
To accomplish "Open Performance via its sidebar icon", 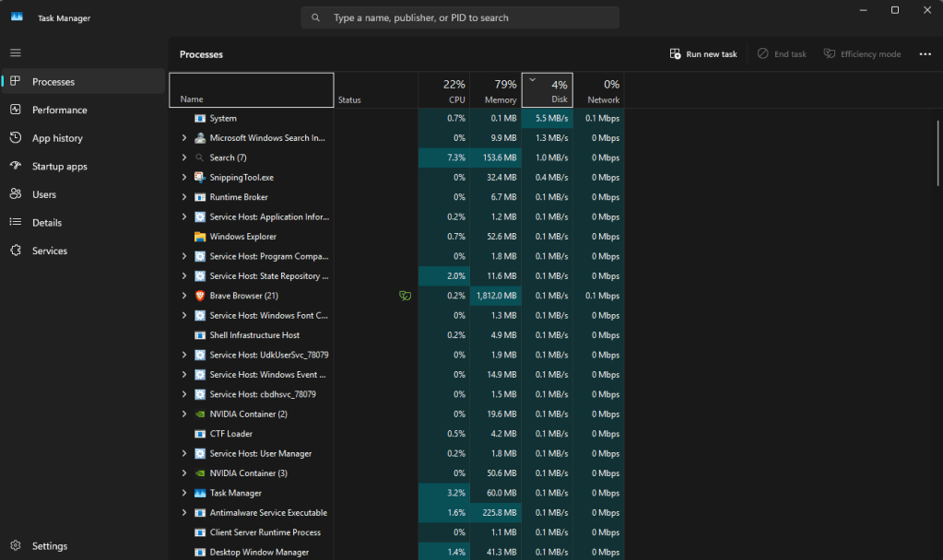I will pos(16,110).
